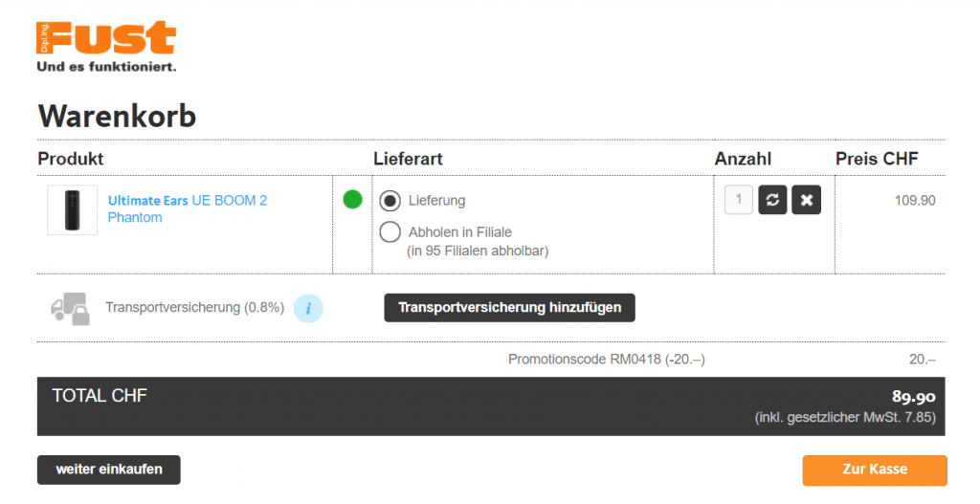
Task: Click the Transportversicherung (0.8%) label
Action: click(x=194, y=308)
